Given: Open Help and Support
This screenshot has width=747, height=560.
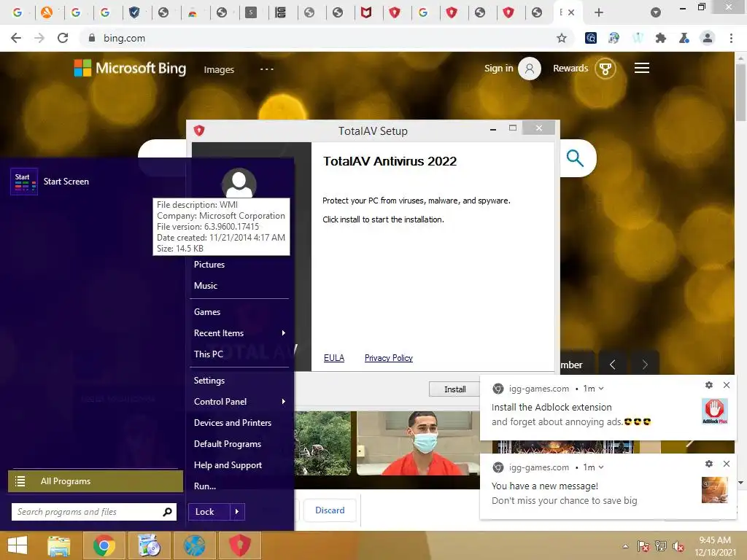Looking at the screenshot, I should pyautogui.click(x=228, y=464).
